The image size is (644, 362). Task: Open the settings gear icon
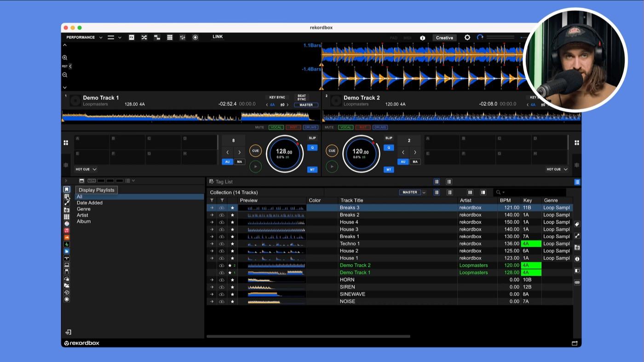click(x=467, y=38)
